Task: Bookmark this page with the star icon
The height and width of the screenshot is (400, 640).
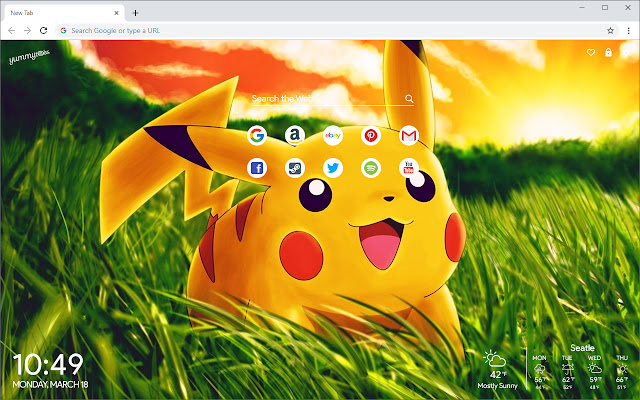Action: 610,31
